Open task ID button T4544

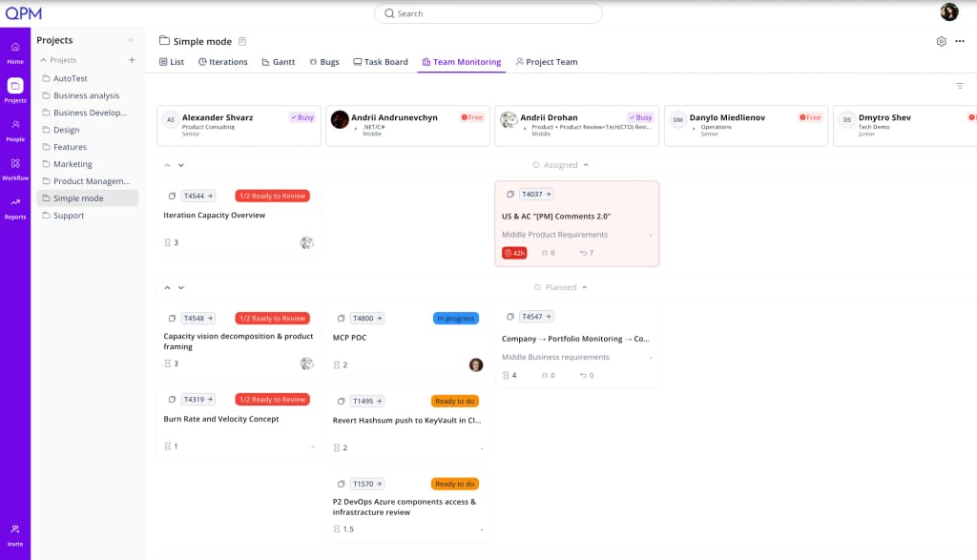pos(198,196)
